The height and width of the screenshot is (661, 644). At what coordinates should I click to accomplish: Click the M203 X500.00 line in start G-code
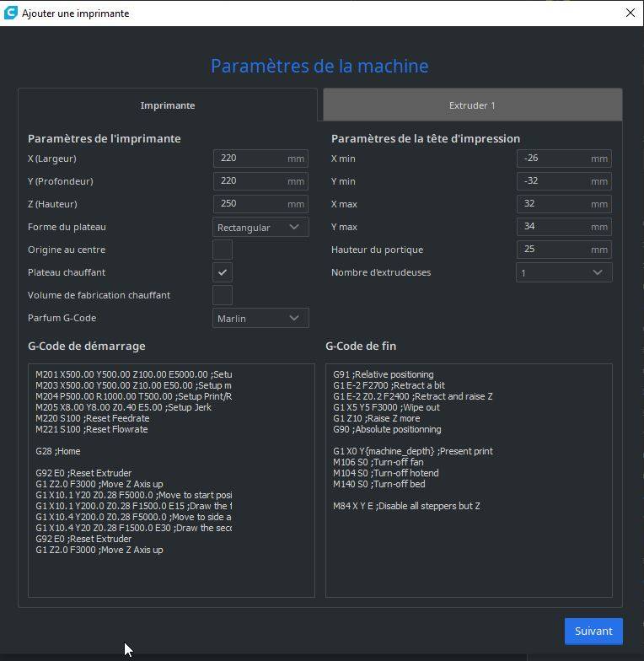click(133, 385)
